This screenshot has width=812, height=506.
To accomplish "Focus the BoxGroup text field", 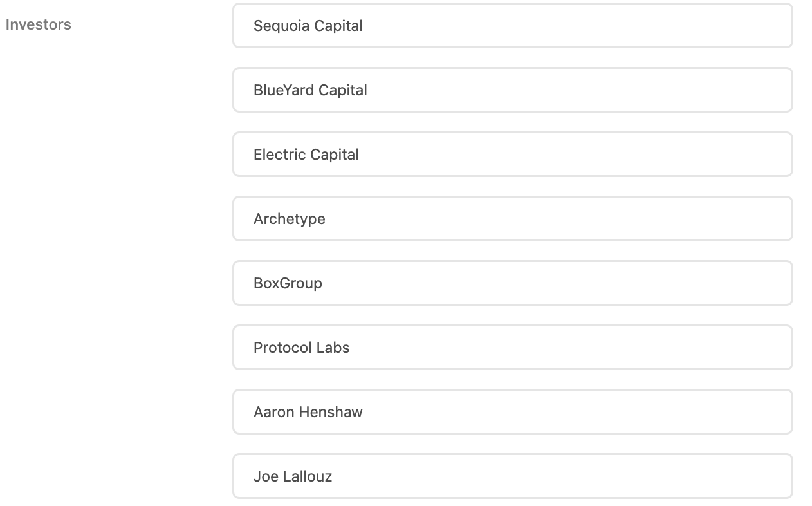I will [x=512, y=283].
